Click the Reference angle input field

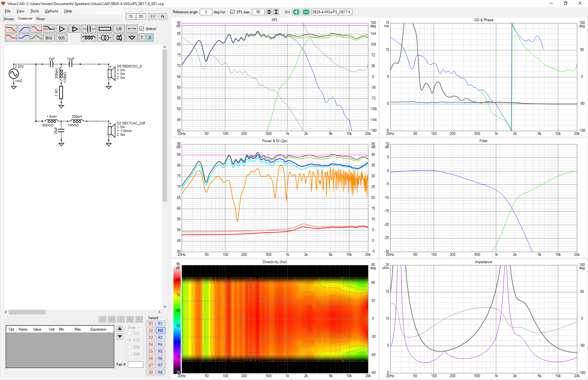[x=206, y=12]
